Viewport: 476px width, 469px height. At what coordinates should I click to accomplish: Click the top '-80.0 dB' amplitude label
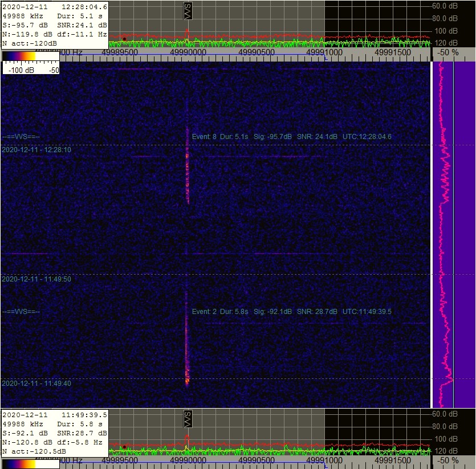coord(445,18)
